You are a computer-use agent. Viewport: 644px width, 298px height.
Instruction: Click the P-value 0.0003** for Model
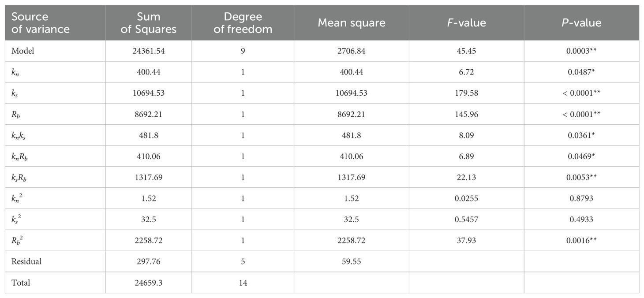tap(581, 51)
